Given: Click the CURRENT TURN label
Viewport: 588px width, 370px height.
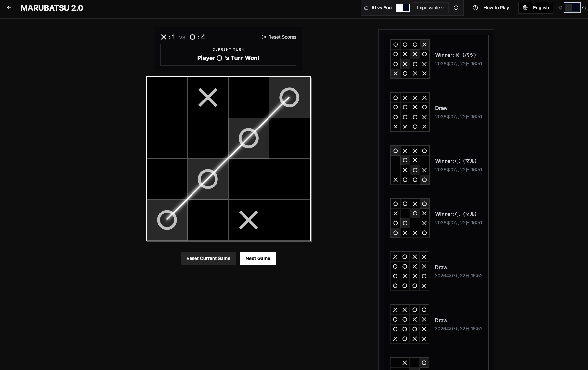Looking at the screenshot, I should click(x=228, y=49).
